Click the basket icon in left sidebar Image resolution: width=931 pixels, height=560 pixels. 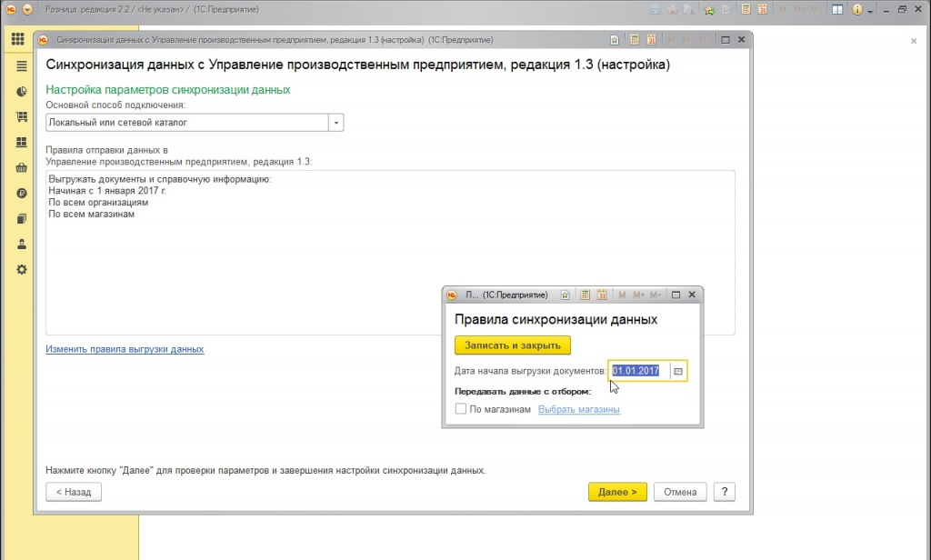[22, 168]
